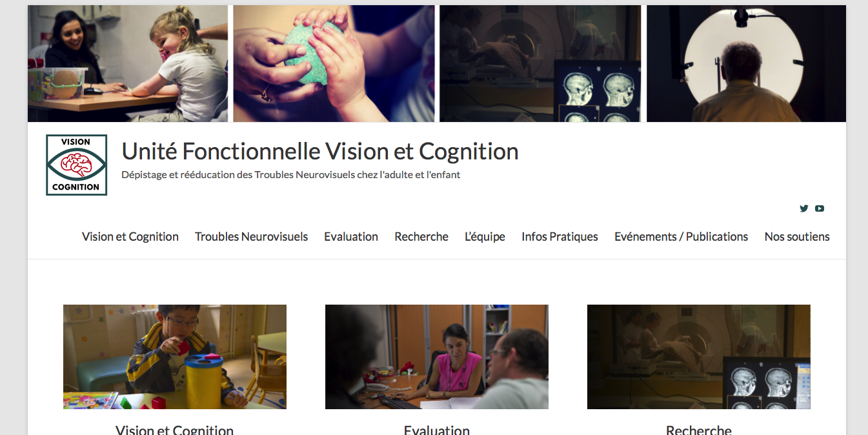This screenshot has width=868, height=435.
Task: Open the Evénements / Publications menu item
Action: coord(681,237)
